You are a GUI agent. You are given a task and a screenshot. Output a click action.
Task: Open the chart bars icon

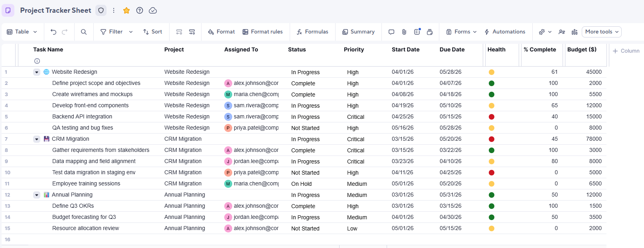coord(575,32)
